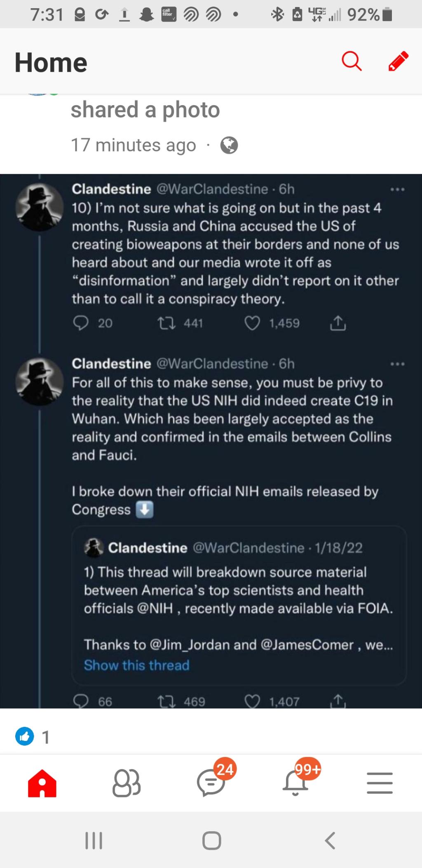
Task: Tap the red search magnifier icon
Action: [x=352, y=62]
